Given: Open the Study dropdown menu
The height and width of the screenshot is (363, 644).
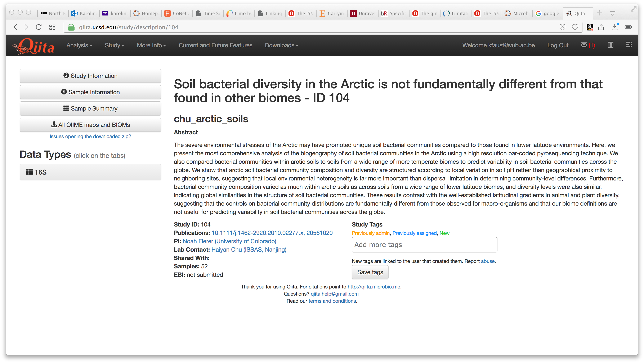Looking at the screenshot, I should click(114, 45).
